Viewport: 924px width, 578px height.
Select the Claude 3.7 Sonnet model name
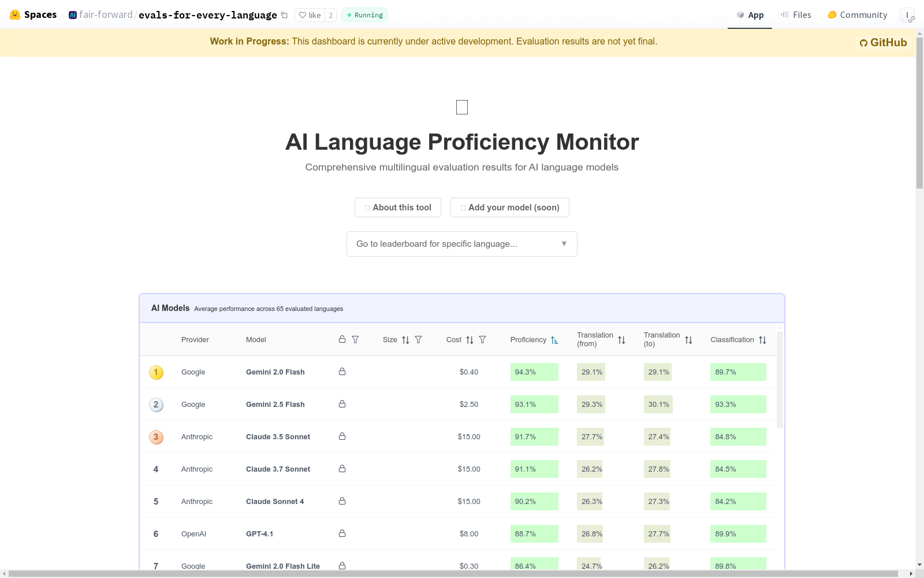pyautogui.click(x=278, y=469)
